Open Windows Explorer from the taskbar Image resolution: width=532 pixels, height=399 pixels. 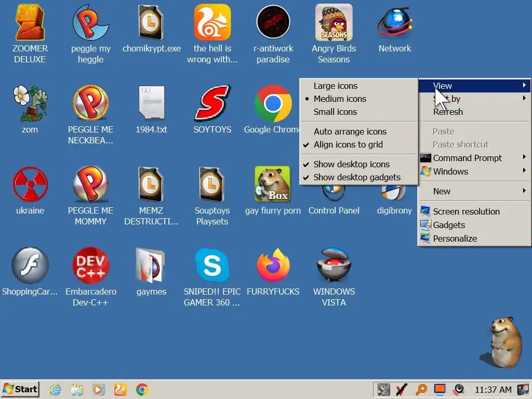click(x=77, y=390)
